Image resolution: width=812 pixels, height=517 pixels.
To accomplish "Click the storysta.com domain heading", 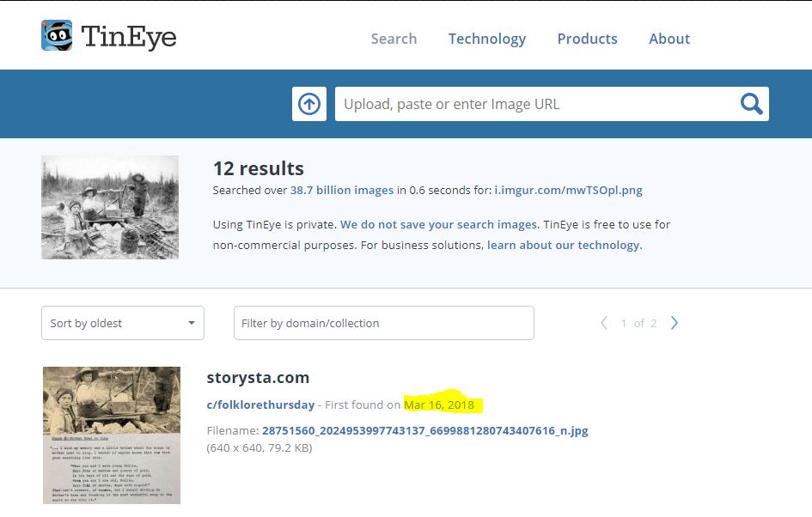I will tap(258, 378).
